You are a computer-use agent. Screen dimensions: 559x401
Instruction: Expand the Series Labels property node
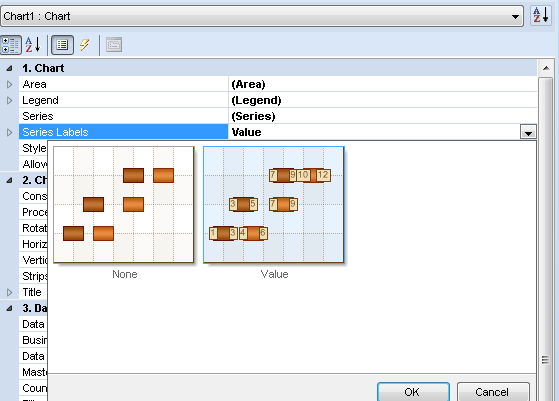[10, 132]
